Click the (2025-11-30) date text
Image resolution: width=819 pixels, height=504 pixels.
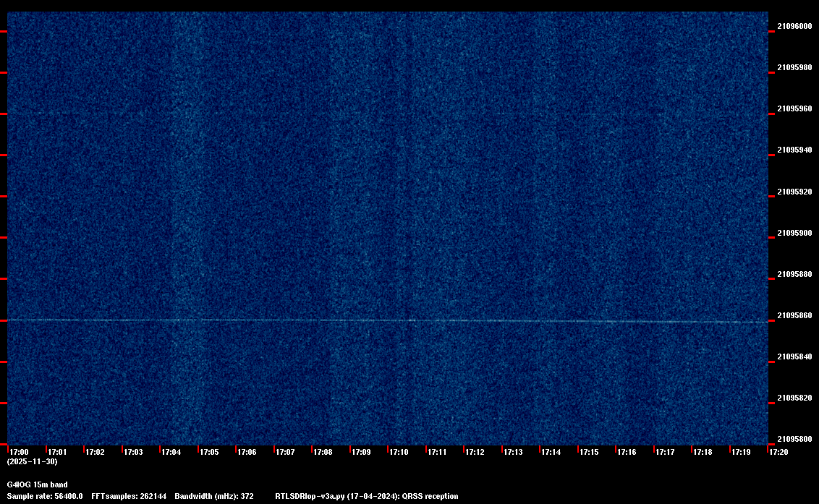coord(33,461)
